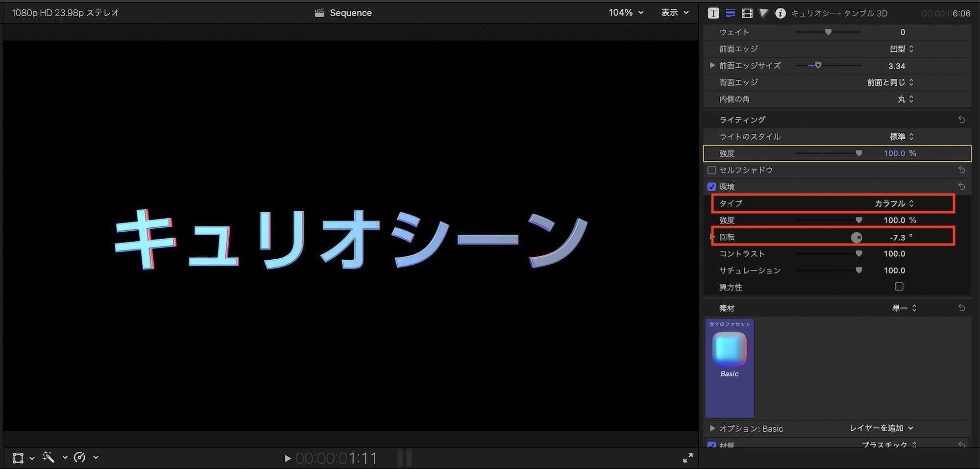
Task: Click the enhancement magic wand icon
Action: pyautogui.click(x=49, y=457)
